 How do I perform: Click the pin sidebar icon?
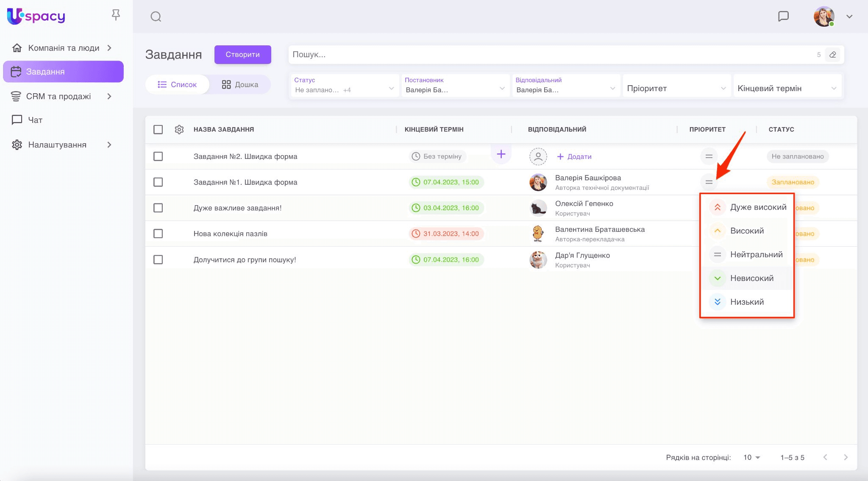pos(116,15)
